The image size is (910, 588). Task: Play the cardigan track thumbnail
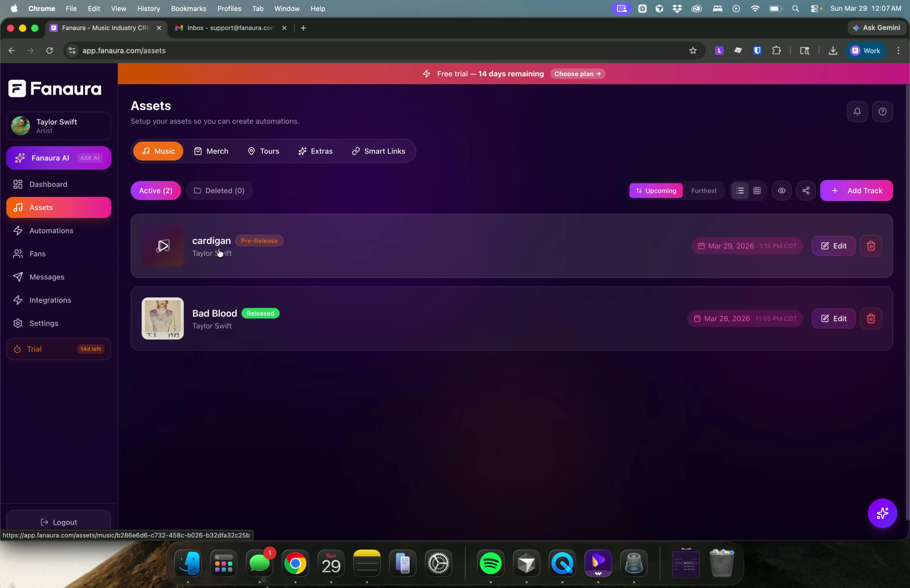[162, 246]
